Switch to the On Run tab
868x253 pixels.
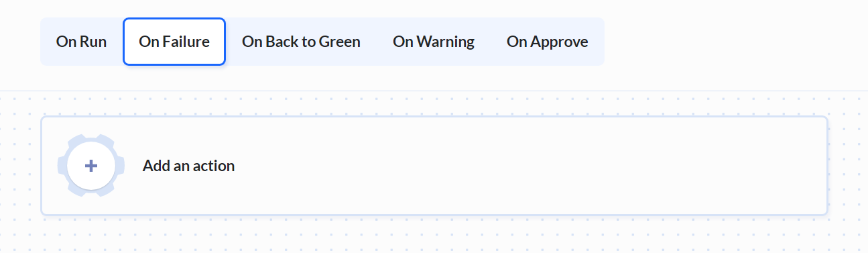[x=81, y=42]
